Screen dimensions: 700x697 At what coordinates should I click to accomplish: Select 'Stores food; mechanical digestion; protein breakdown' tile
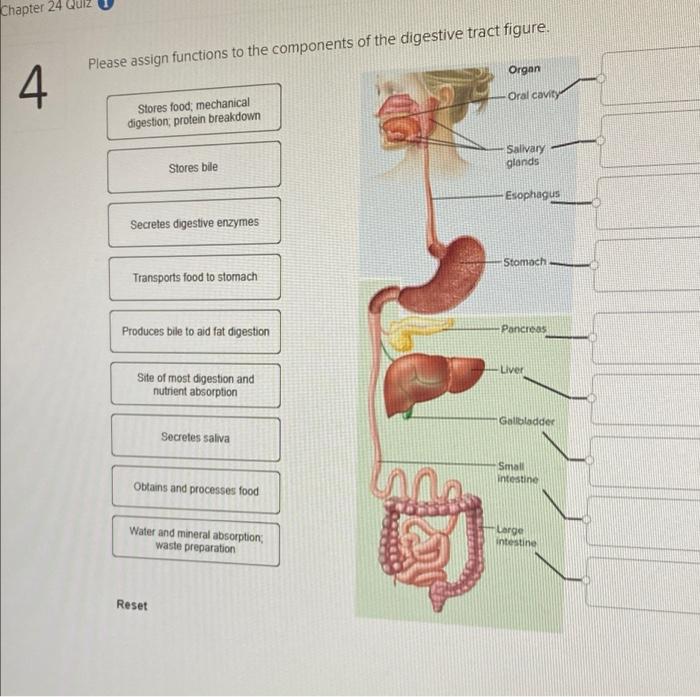(194, 112)
